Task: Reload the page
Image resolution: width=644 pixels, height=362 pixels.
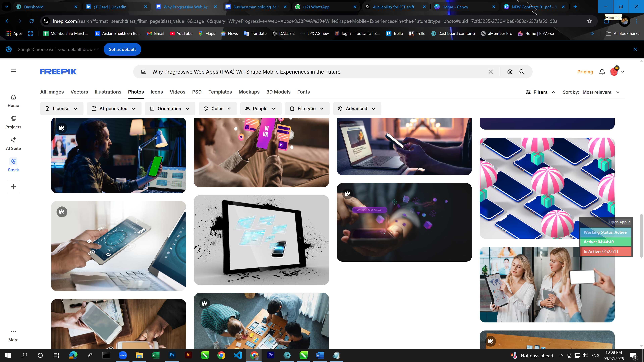Action: pyautogui.click(x=32, y=21)
